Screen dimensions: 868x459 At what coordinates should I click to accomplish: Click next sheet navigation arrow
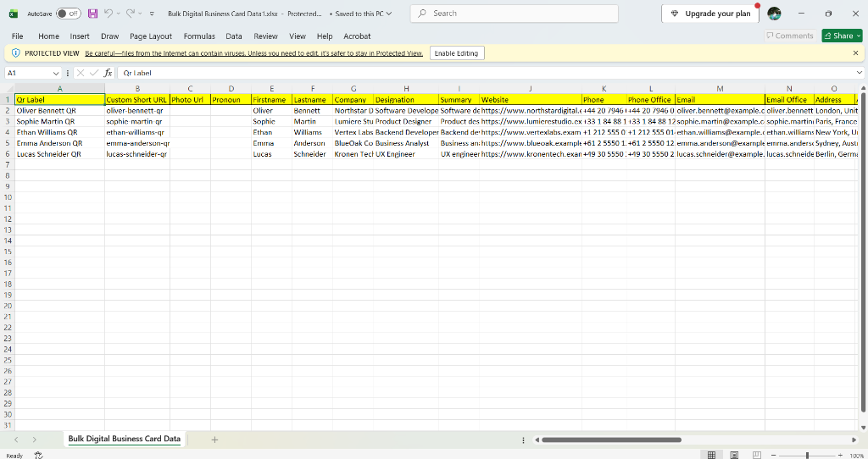[34, 440]
